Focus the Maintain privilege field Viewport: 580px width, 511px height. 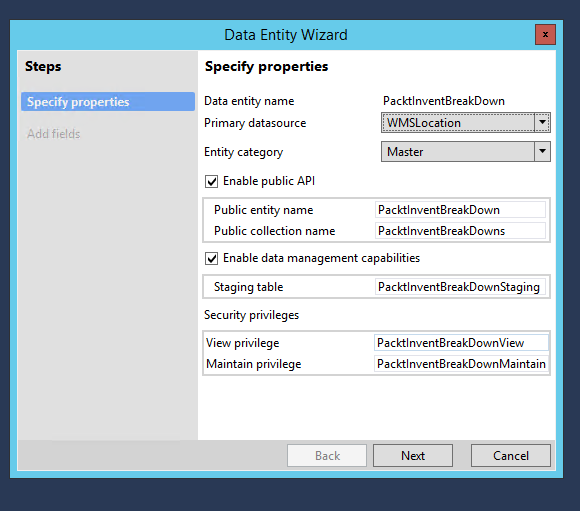461,364
